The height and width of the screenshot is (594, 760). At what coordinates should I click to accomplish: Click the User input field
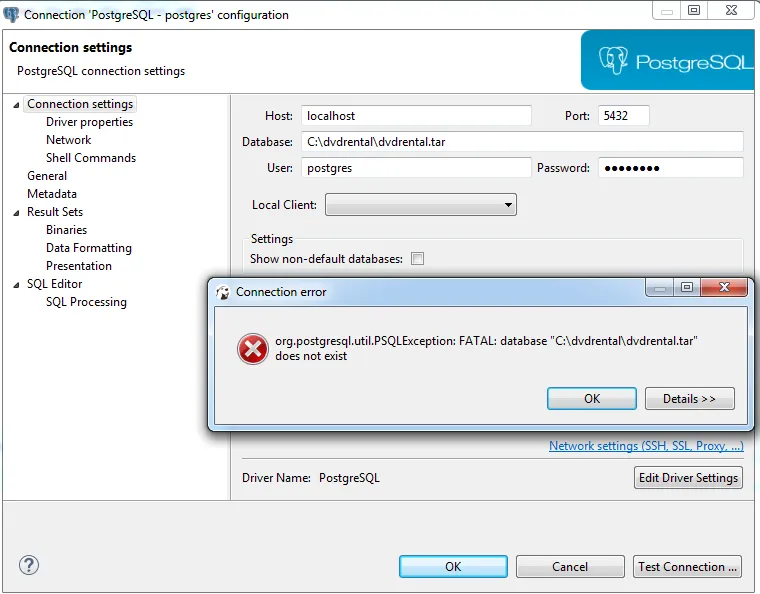pyautogui.click(x=416, y=168)
